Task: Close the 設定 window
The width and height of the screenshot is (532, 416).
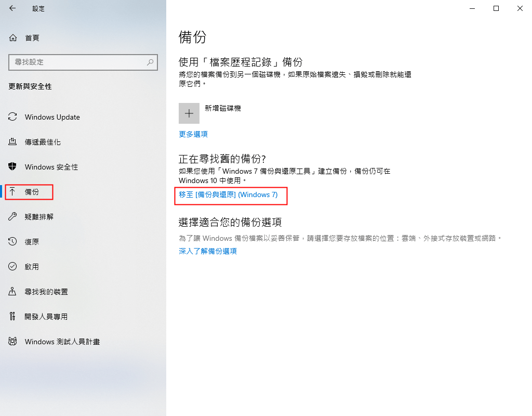Action: 520,8
